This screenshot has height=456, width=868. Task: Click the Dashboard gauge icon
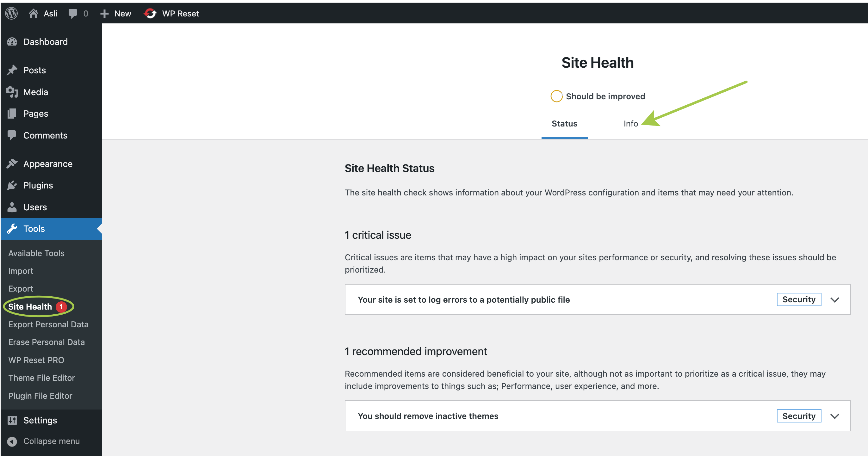click(x=12, y=42)
